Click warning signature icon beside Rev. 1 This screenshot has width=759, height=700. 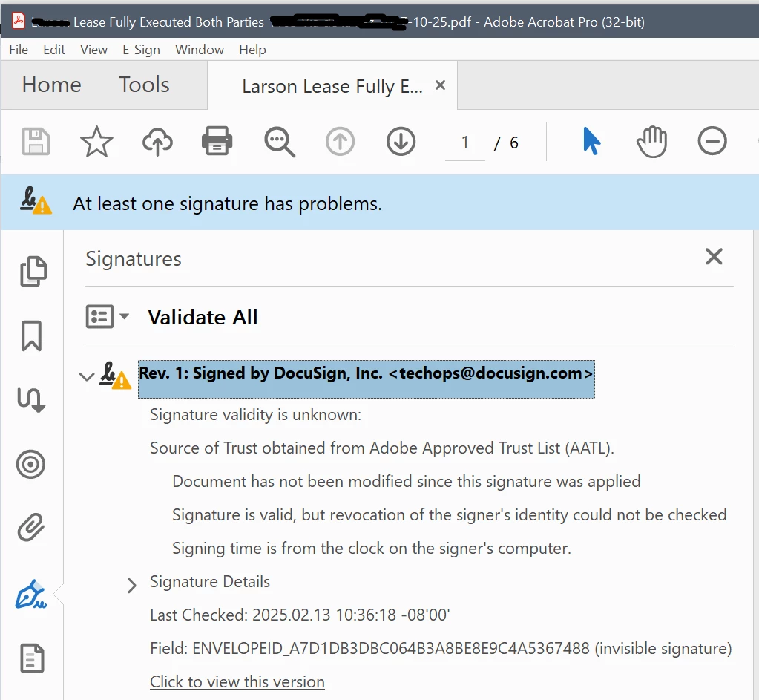coord(115,376)
